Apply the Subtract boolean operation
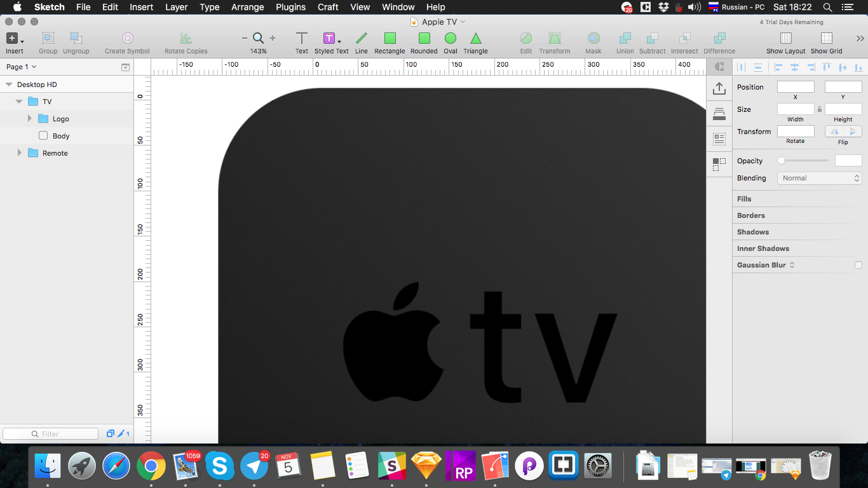This screenshot has height=488, width=868. (653, 39)
